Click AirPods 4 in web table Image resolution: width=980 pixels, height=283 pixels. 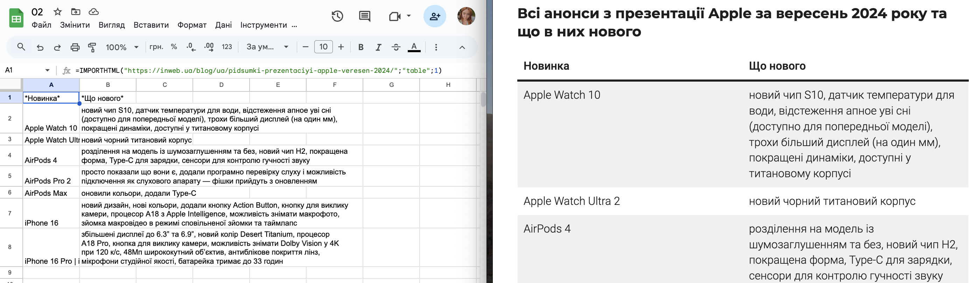[547, 228]
